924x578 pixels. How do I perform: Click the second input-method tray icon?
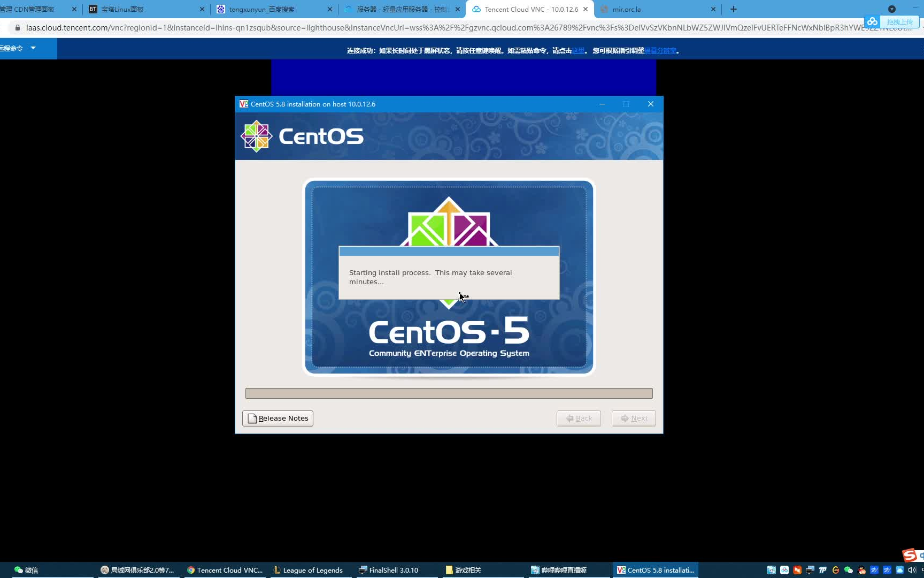(887, 570)
